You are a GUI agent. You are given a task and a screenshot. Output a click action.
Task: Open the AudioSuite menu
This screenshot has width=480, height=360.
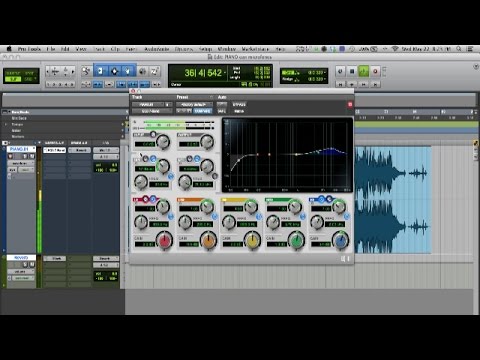(157, 49)
